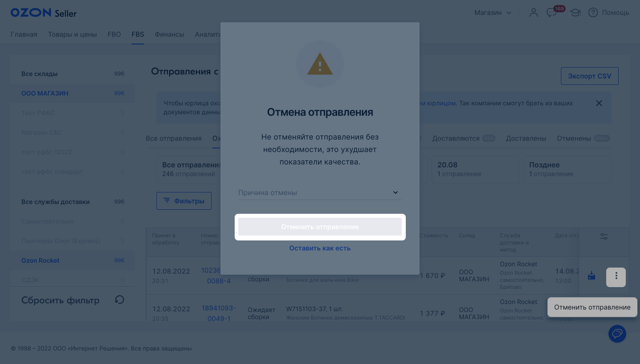This screenshot has height=364, width=640.
Task: Click the Помощь question mark icon
Action: coord(593,12)
